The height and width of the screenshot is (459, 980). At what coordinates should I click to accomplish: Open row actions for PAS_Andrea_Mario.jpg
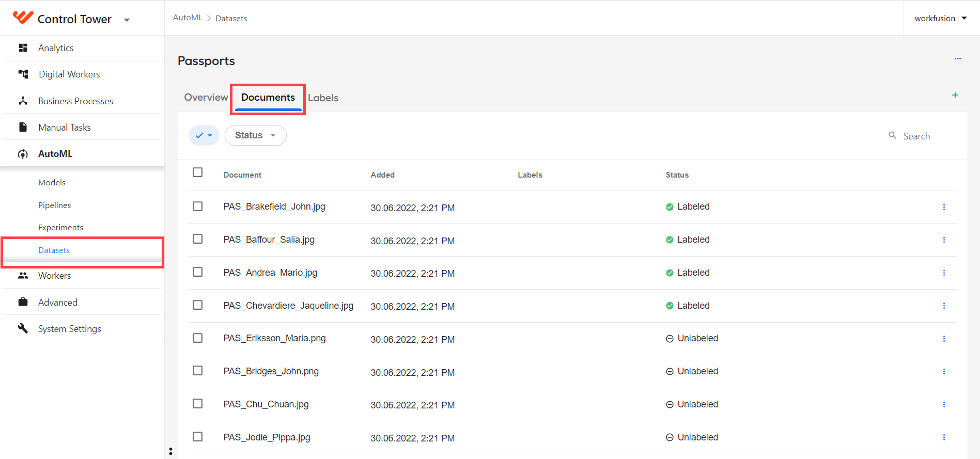pyautogui.click(x=944, y=273)
